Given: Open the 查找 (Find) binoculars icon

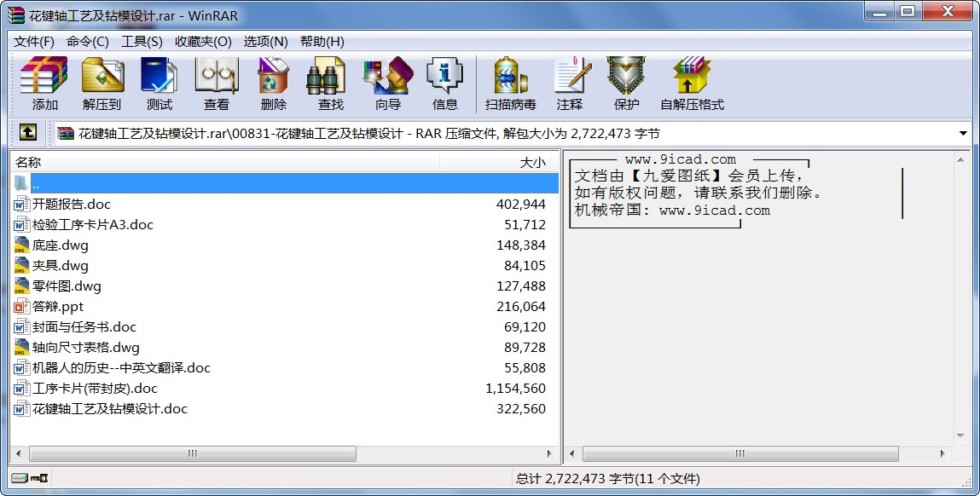Looking at the screenshot, I should 330,84.
